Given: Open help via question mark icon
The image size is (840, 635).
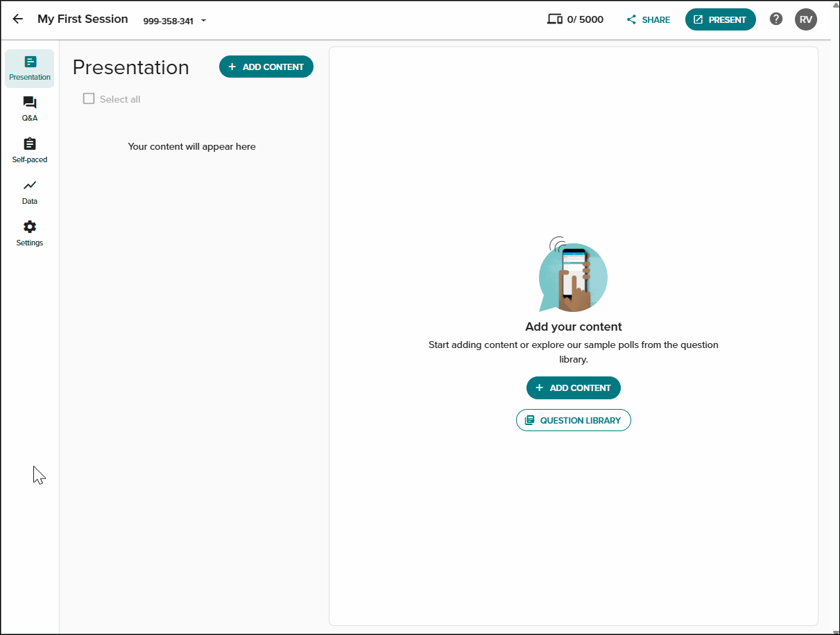Looking at the screenshot, I should pos(776,19).
